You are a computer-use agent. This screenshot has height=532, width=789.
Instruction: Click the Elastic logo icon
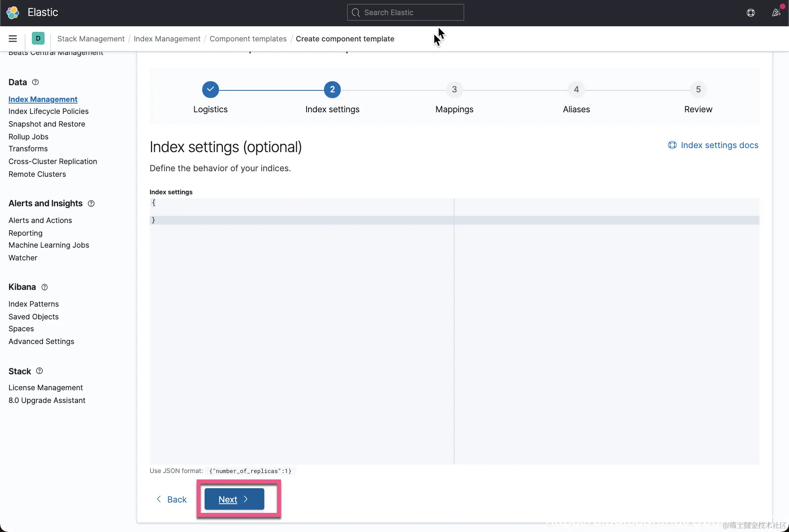tap(13, 12)
